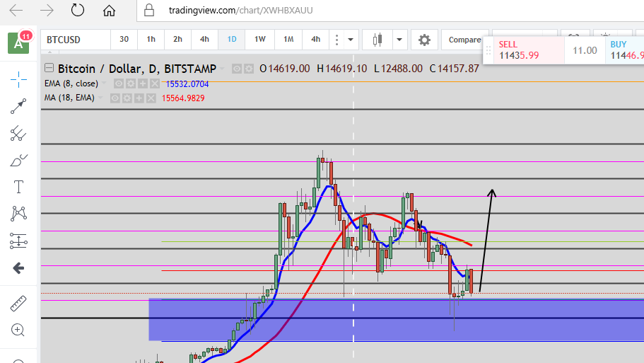Select the trend line drawing tool
644x363 pixels.
coord(18,106)
